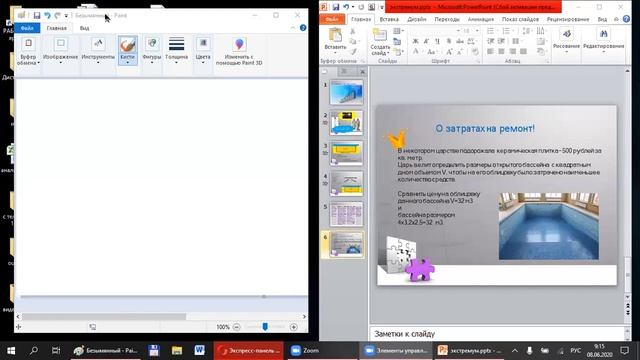The width and height of the screenshot is (640, 360).
Task: Open the Файл tab in PowerPoint
Action: coord(332,19)
